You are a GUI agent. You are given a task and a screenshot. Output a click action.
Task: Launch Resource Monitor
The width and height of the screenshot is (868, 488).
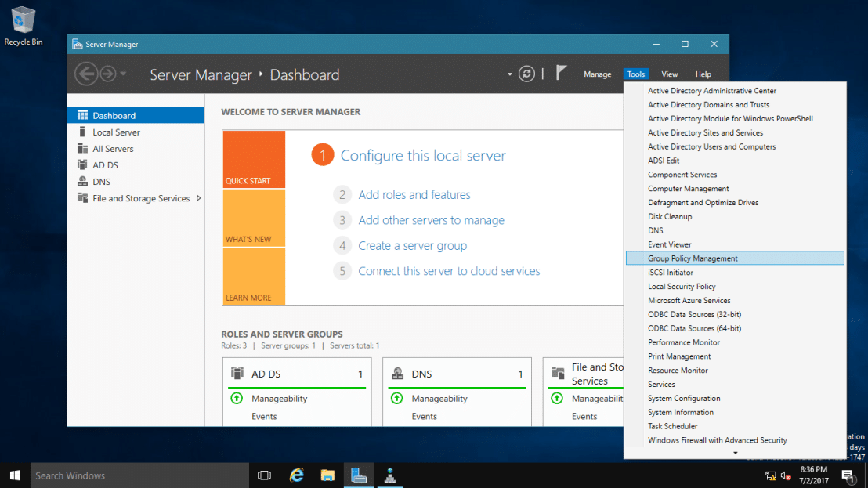pos(735,371)
